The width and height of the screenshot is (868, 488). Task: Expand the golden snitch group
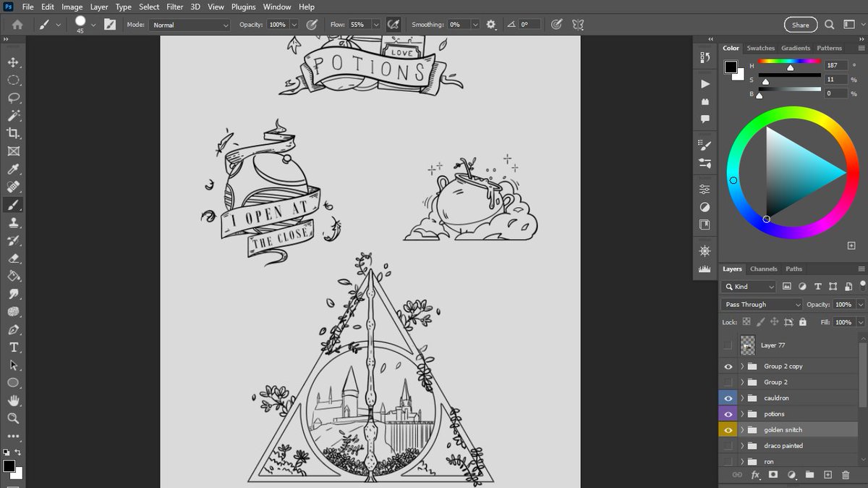pyautogui.click(x=742, y=430)
